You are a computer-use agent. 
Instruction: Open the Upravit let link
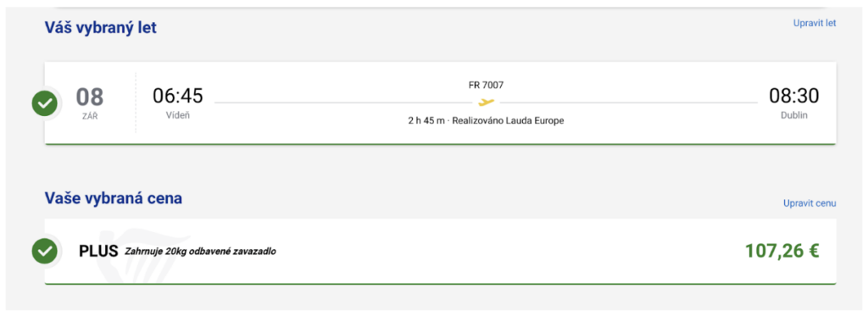pyautogui.click(x=815, y=23)
